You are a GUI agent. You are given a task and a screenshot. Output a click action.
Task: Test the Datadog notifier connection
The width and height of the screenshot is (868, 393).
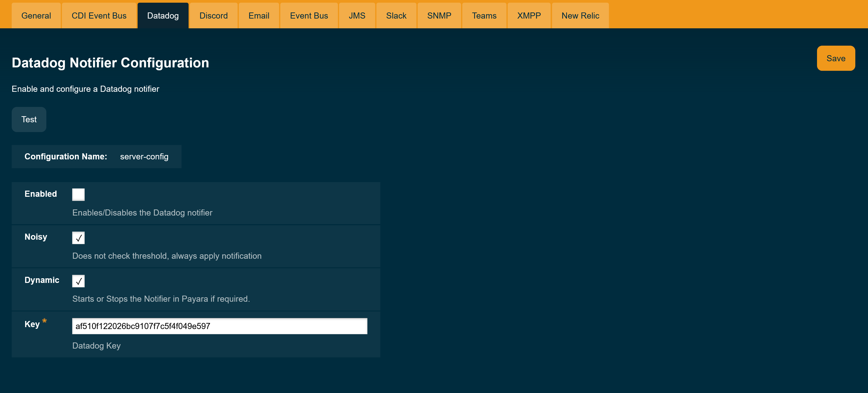coord(29,119)
